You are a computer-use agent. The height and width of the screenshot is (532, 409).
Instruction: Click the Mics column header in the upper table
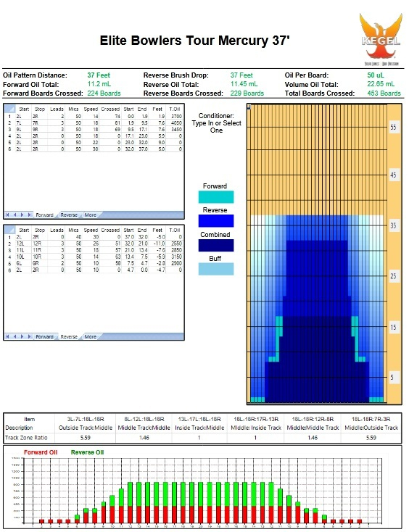(73, 109)
